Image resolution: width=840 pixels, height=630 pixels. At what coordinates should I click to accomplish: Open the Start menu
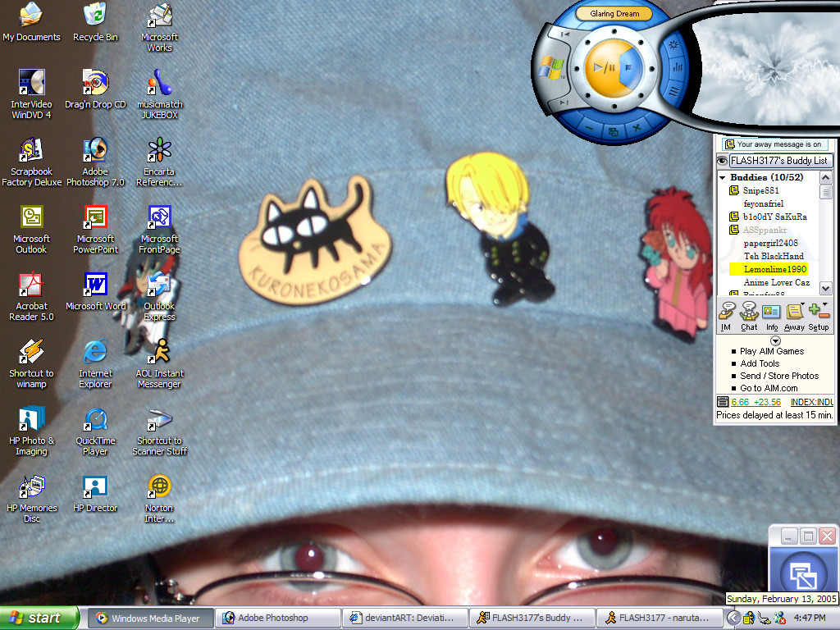[x=39, y=618]
